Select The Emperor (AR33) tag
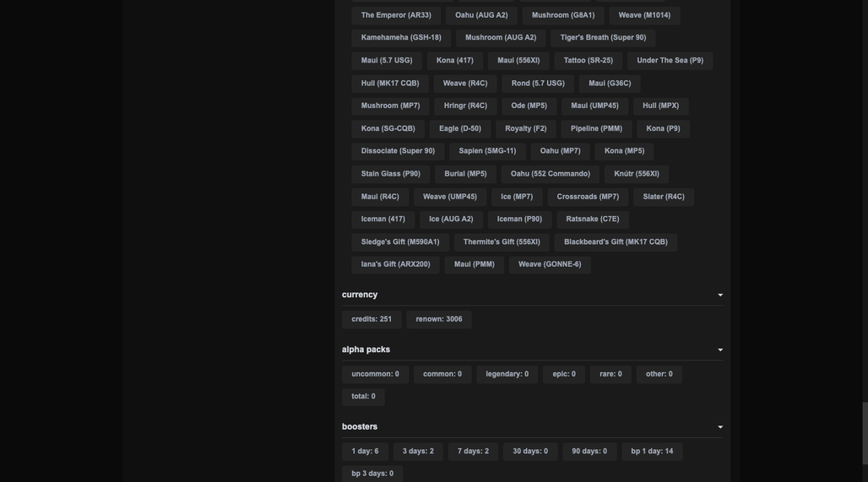Image resolution: width=868 pixels, height=482 pixels. click(x=396, y=15)
